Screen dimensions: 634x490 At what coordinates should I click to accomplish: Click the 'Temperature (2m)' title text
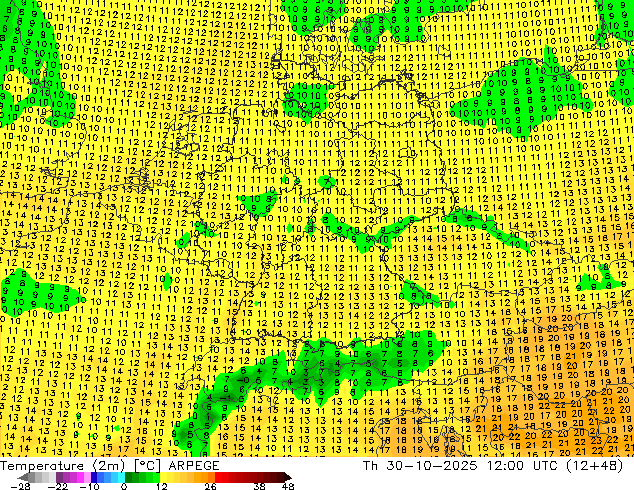click(x=63, y=466)
